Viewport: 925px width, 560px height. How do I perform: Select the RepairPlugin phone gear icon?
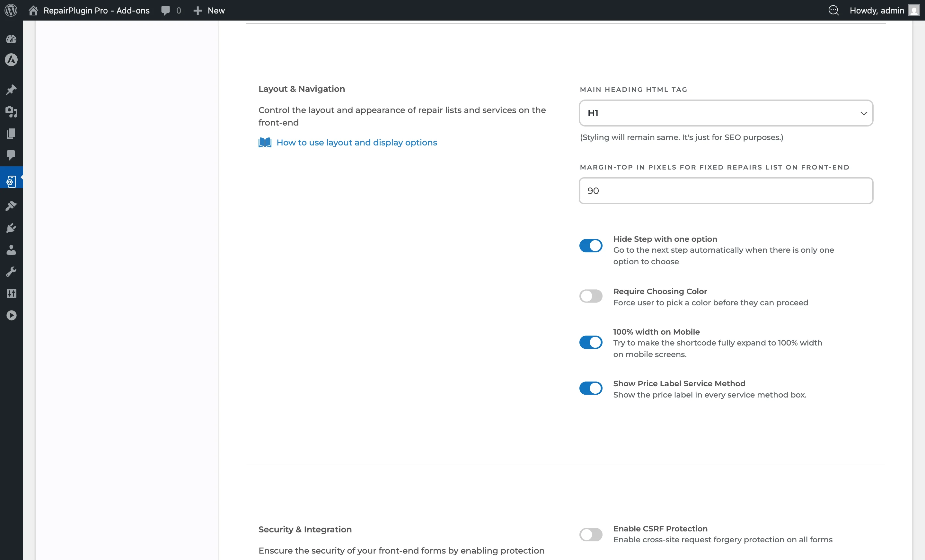tap(11, 181)
